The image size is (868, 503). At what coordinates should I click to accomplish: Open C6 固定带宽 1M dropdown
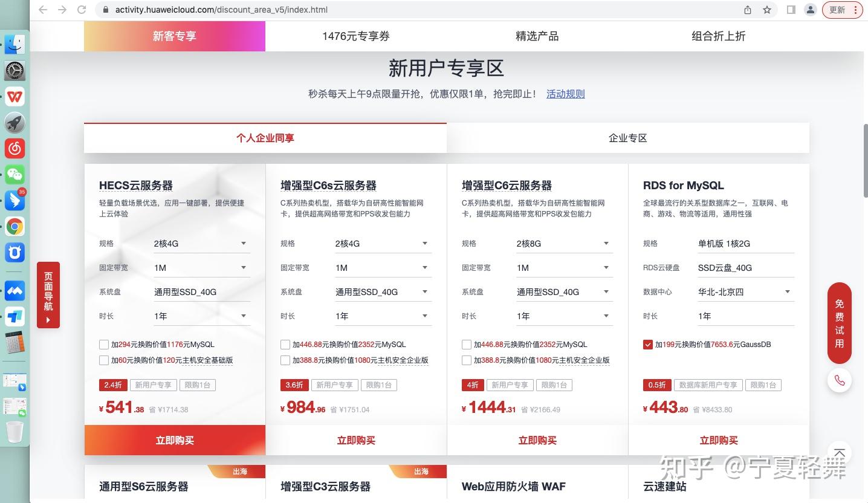coord(563,268)
